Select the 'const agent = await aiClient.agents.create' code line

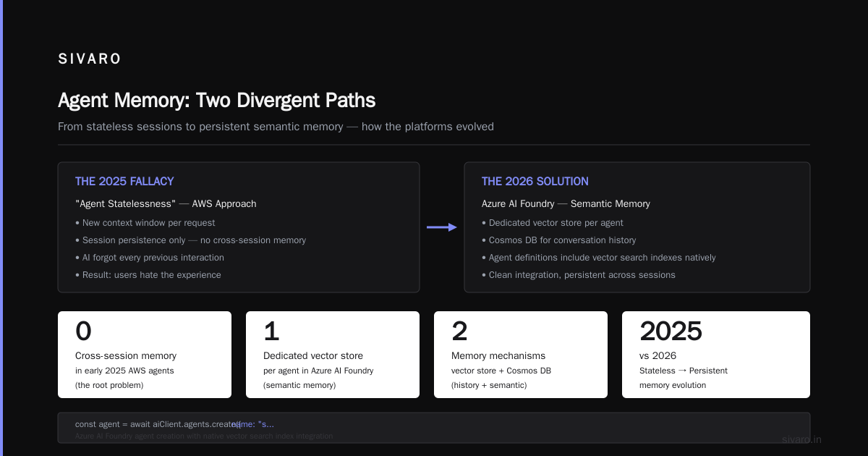point(158,424)
